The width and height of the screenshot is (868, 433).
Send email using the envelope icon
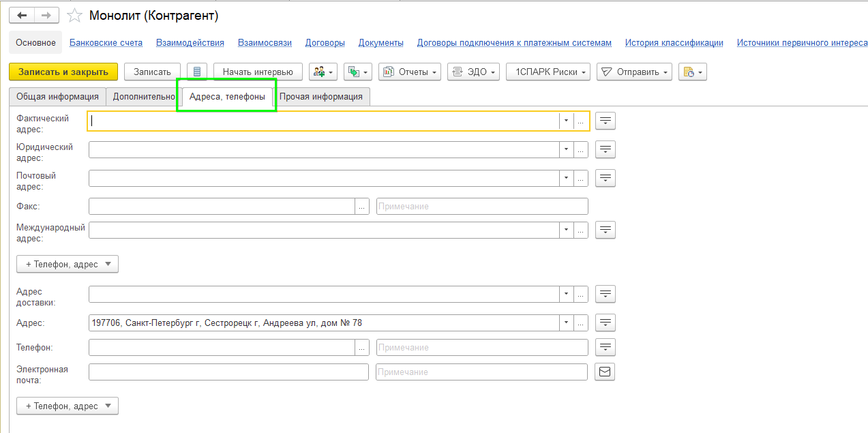pyautogui.click(x=605, y=372)
